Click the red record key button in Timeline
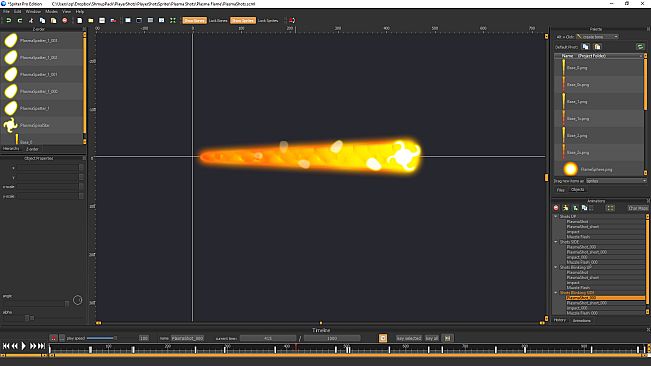Viewport: 651px width, 366px height. coord(54,338)
